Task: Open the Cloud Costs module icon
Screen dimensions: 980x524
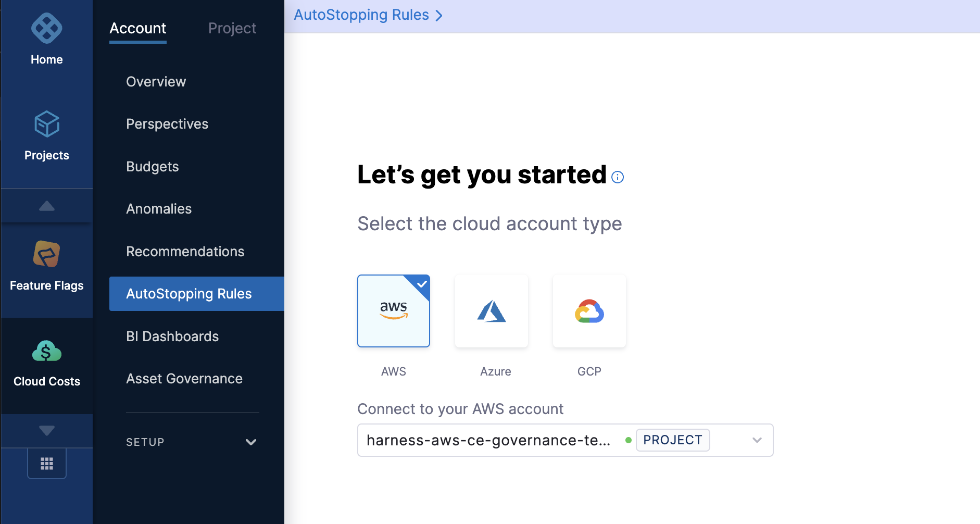Action: (x=46, y=352)
